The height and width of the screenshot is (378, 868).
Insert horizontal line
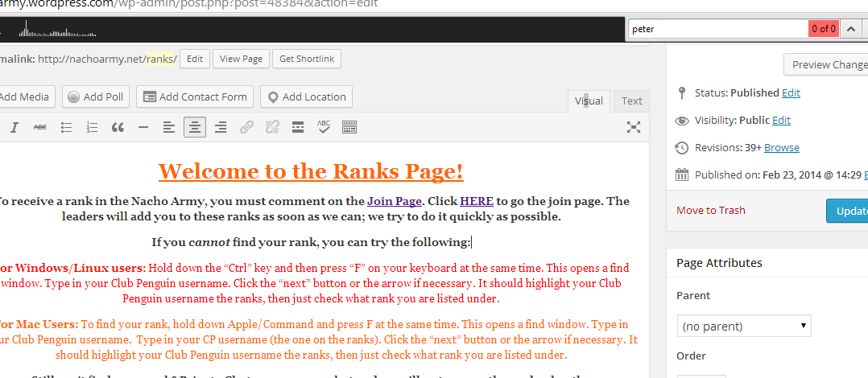pyautogui.click(x=143, y=127)
